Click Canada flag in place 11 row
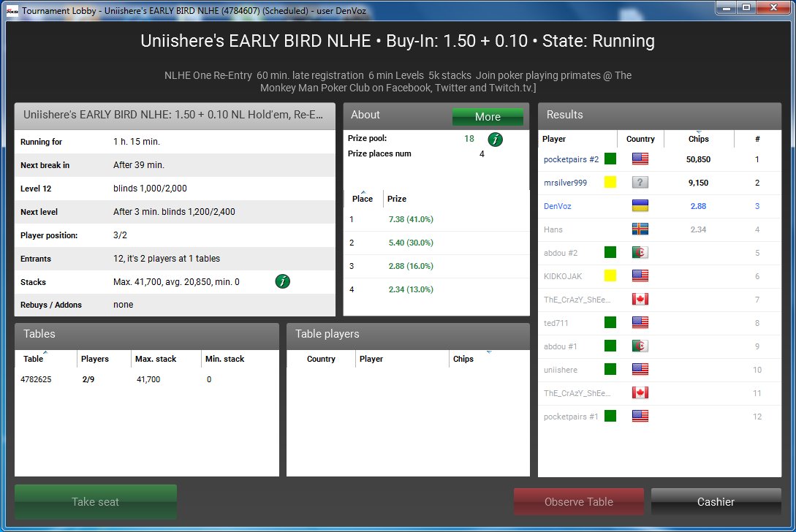Screen dimensions: 796x532 pyautogui.click(x=640, y=392)
